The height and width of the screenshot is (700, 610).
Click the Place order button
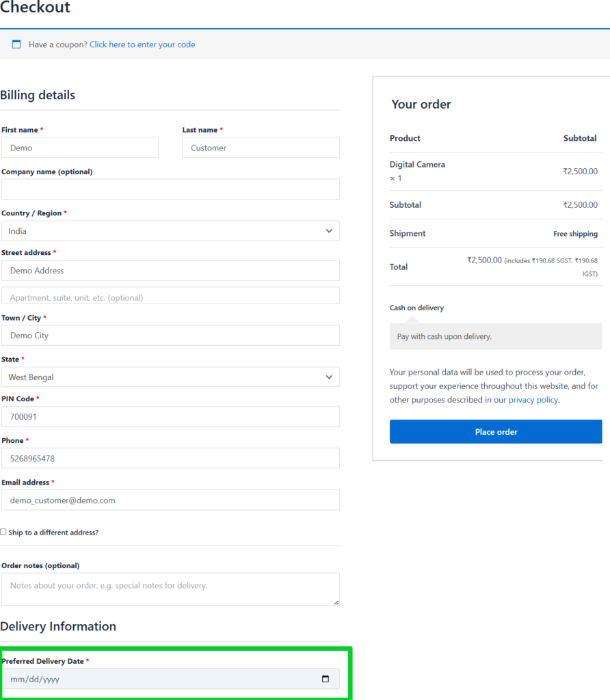pyautogui.click(x=496, y=432)
